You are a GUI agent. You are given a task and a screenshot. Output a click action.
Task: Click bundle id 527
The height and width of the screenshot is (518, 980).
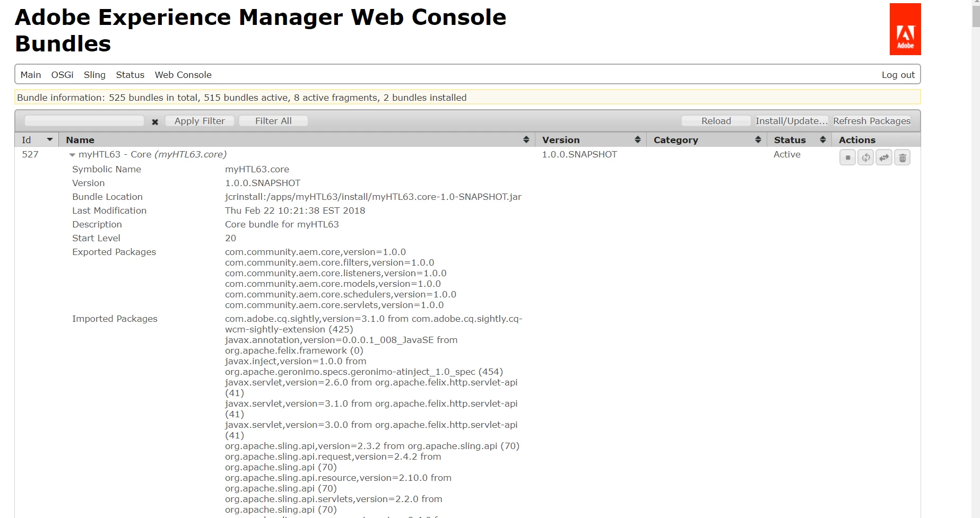point(30,154)
